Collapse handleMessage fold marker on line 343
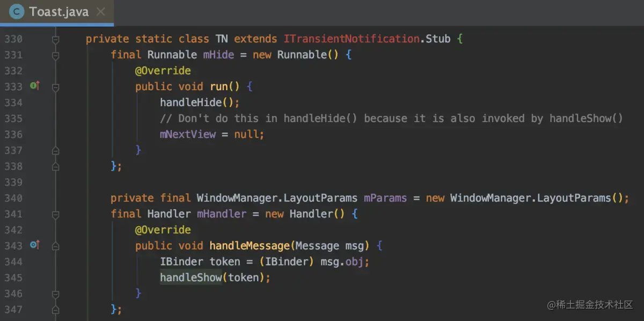 (55, 246)
